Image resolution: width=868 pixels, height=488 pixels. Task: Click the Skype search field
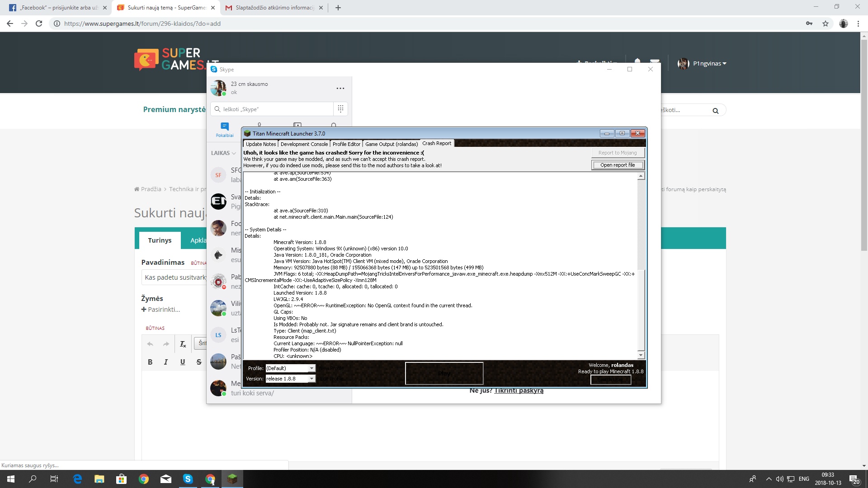pos(273,109)
